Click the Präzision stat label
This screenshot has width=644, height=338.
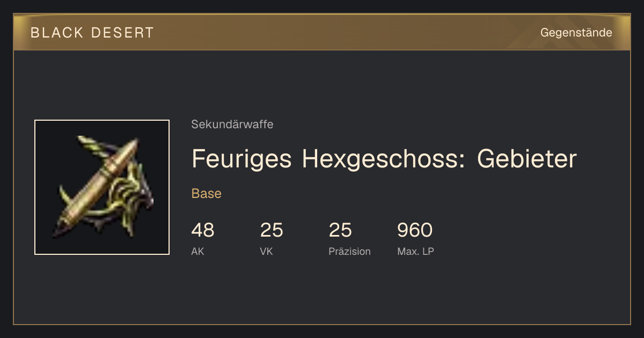coord(350,252)
